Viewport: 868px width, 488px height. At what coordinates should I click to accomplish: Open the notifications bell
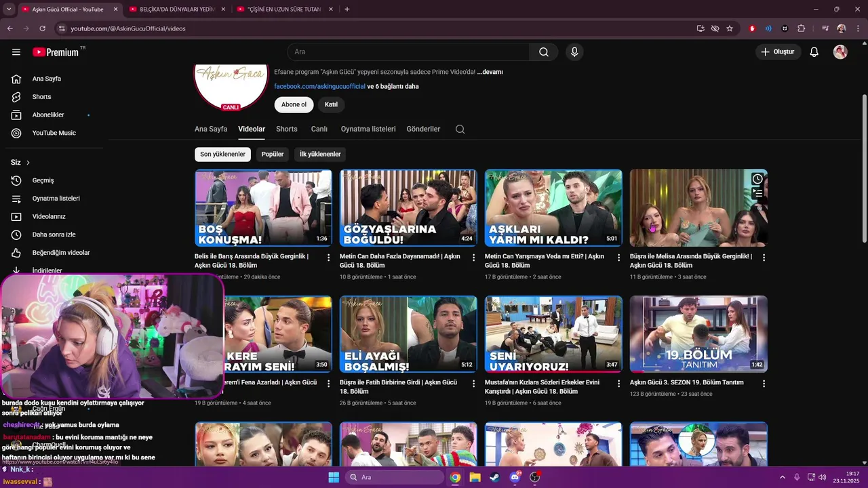pos(814,52)
